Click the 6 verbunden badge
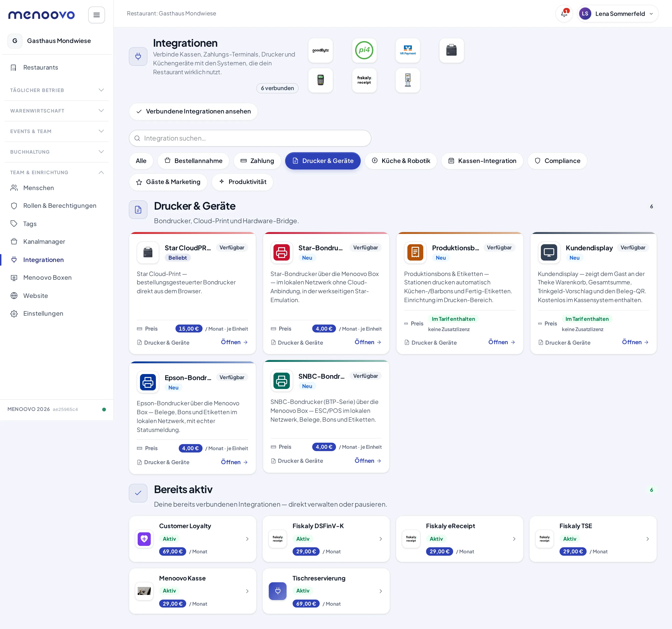Image resolution: width=672 pixels, height=629 pixels. (x=277, y=88)
